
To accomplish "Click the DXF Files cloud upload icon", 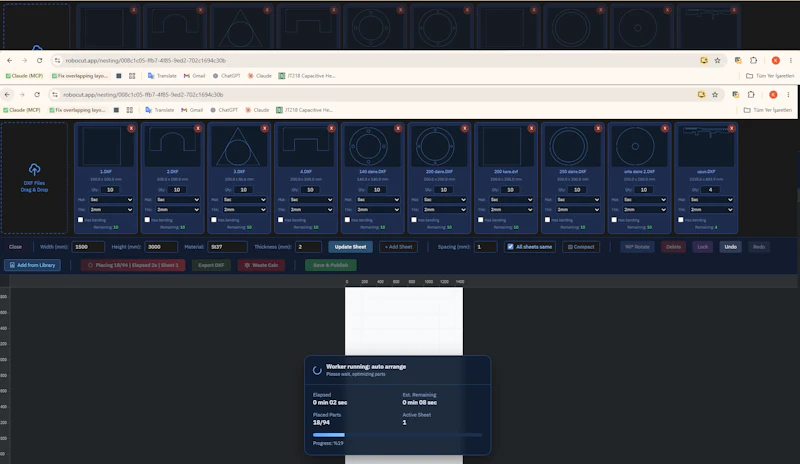I will 34,169.
